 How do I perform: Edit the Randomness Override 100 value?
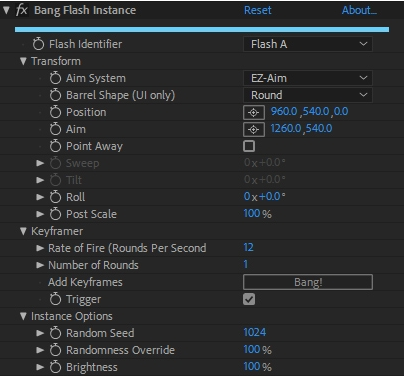tap(252, 349)
